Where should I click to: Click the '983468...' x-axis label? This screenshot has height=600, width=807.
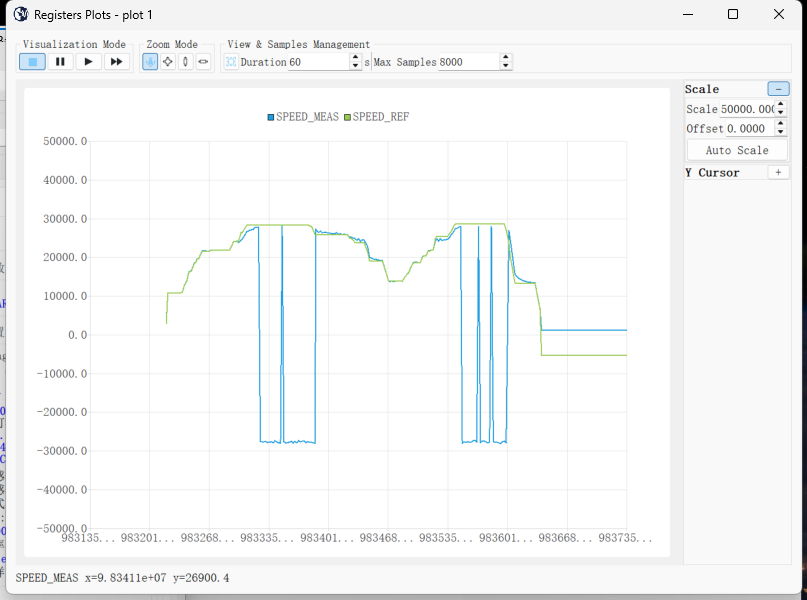pos(387,538)
